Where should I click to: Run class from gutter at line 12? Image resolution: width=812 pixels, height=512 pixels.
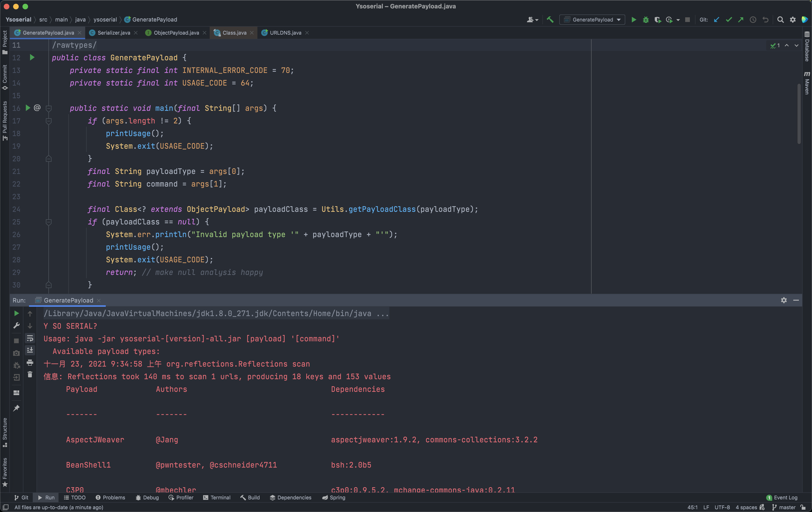[x=32, y=57]
